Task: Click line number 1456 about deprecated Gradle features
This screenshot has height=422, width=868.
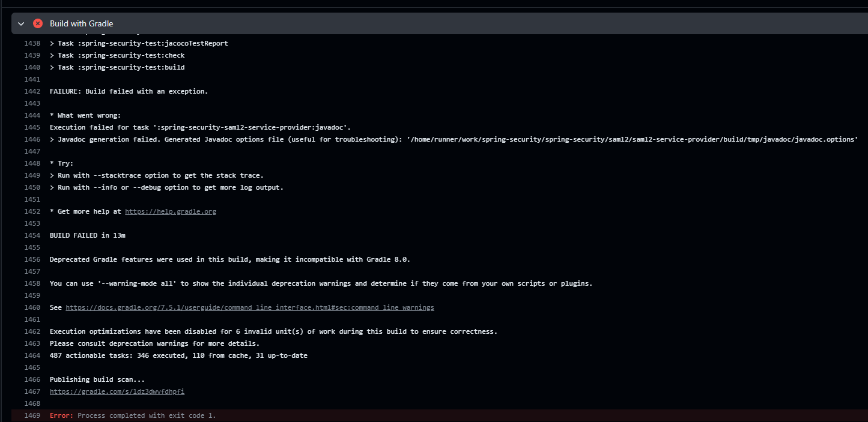Action: (32, 259)
